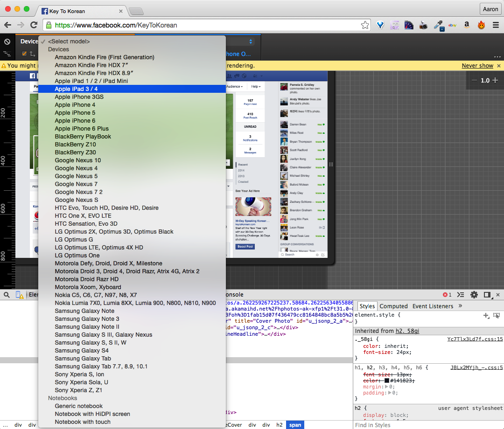
Task: Click the new style rule plus icon
Action: click(x=486, y=316)
